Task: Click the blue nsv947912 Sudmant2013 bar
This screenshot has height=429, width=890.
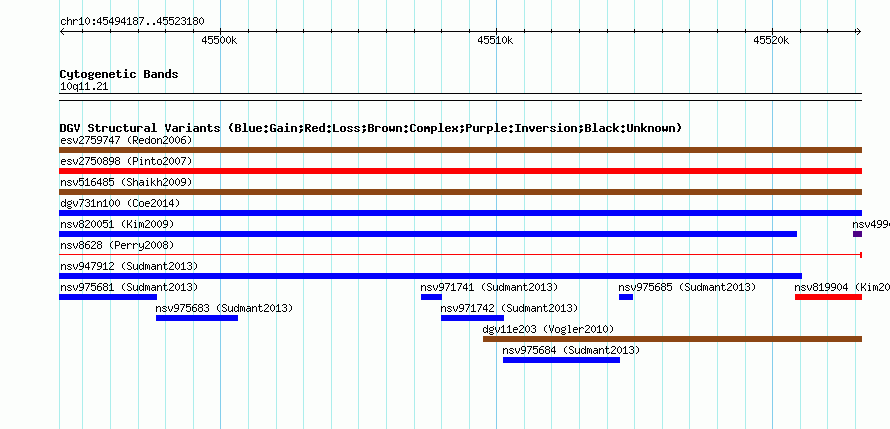Action: 430,276
